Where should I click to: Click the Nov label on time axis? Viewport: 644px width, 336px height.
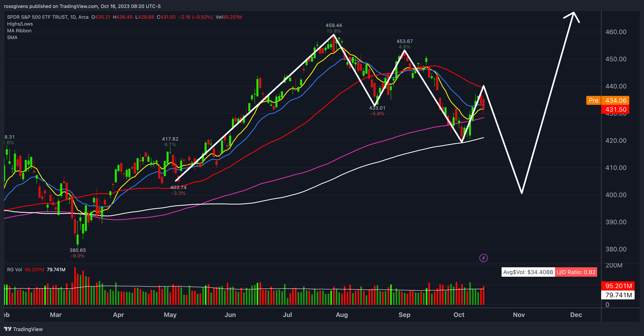tap(519, 315)
